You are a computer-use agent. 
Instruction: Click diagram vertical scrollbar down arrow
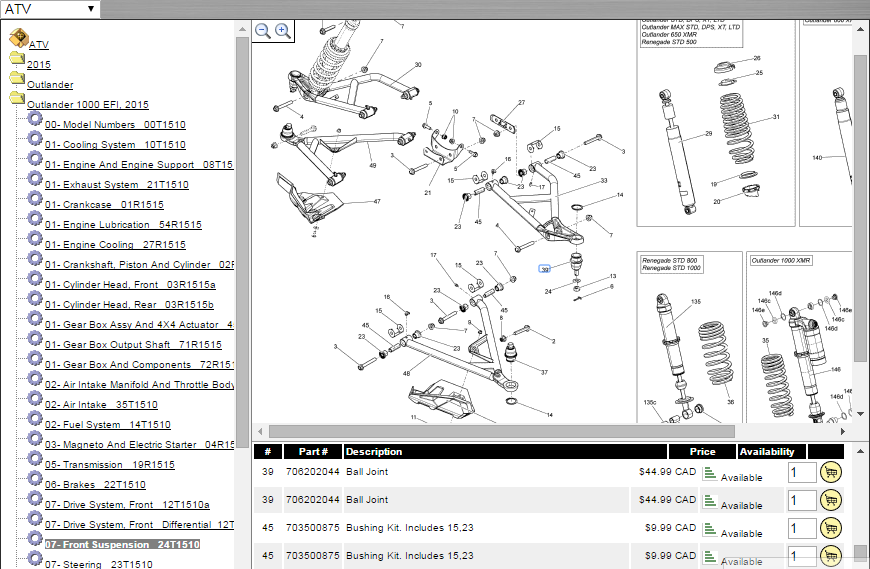click(861, 414)
